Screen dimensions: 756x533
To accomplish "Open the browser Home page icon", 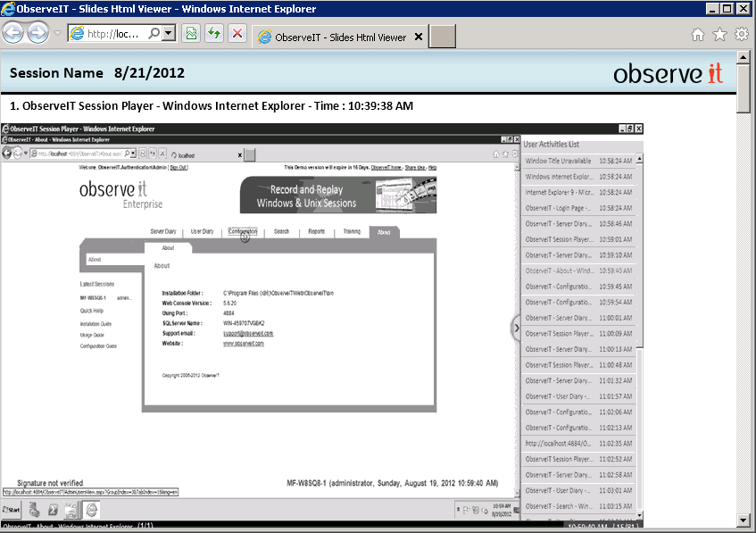I will click(698, 34).
